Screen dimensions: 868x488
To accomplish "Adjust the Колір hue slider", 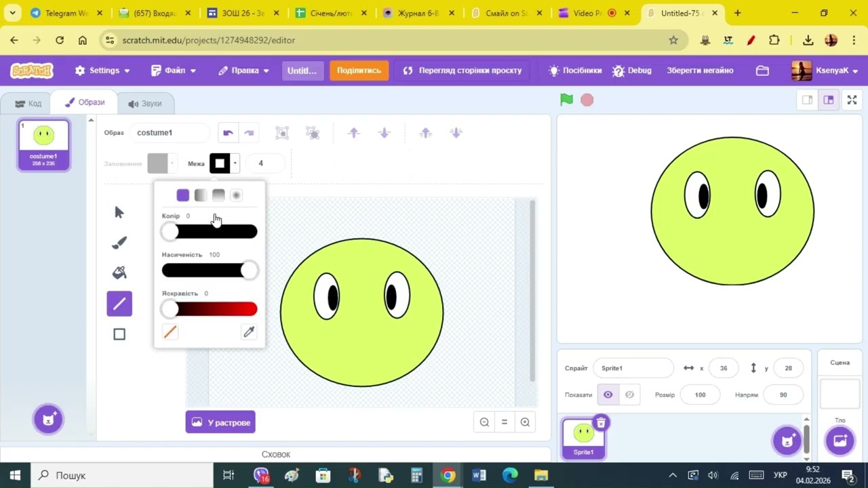I will tap(210, 232).
